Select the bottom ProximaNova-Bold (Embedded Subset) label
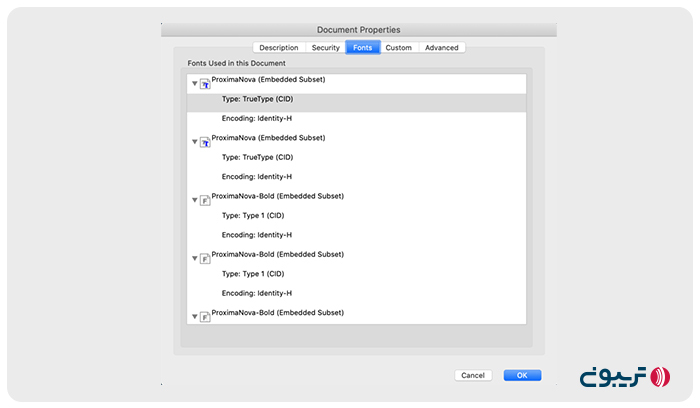The width and height of the screenshot is (700, 408). [x=278, y=312]
